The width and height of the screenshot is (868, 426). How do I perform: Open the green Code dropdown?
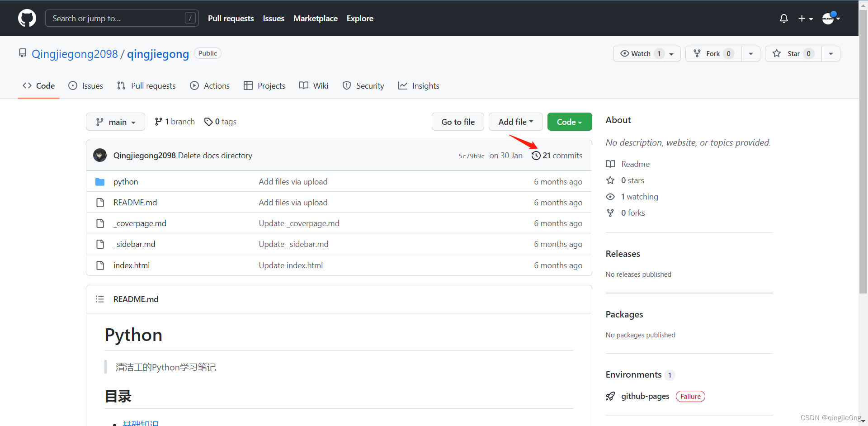coord(570,122)
